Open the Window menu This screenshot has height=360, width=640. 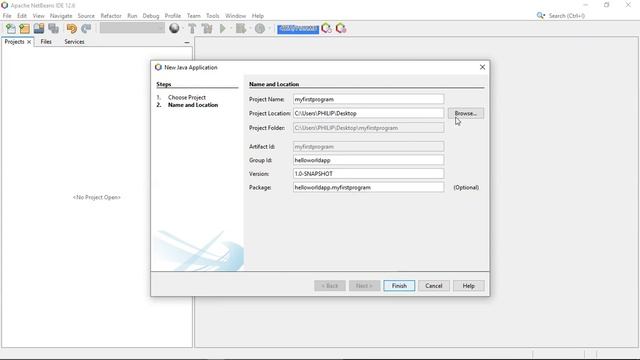pos(236,16)
